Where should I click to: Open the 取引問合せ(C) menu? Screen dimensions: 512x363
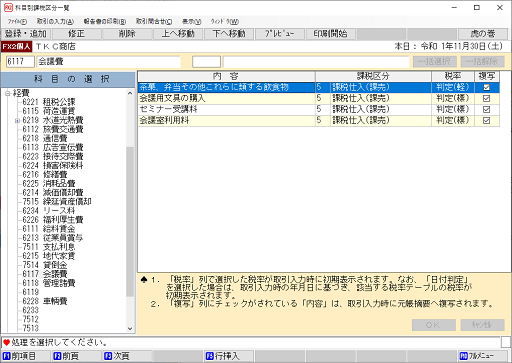(154, 22)
